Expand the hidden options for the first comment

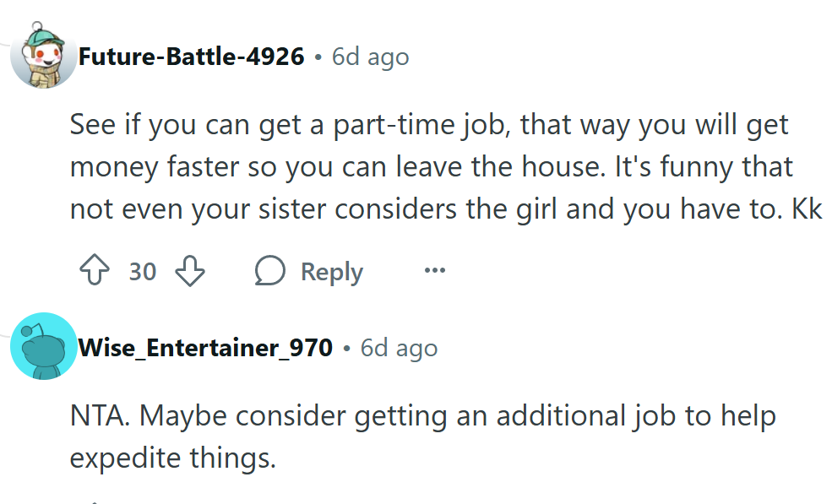[434, 270]
